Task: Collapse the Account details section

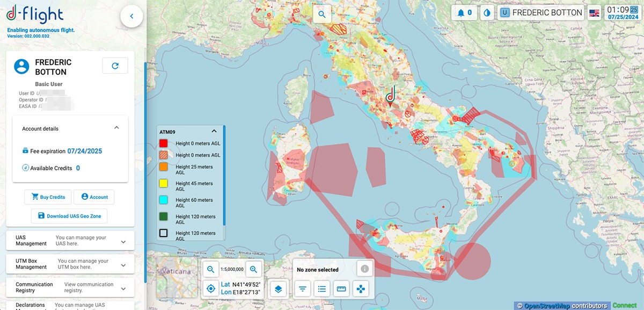Action: click(x=116, y=128)
